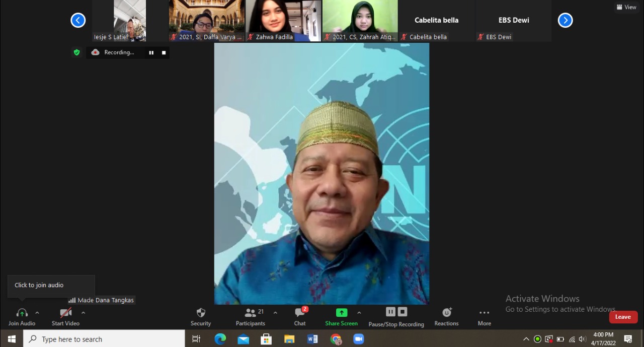Turn on camera with Start Video
The image size is (644, 347).
[65, 317]
